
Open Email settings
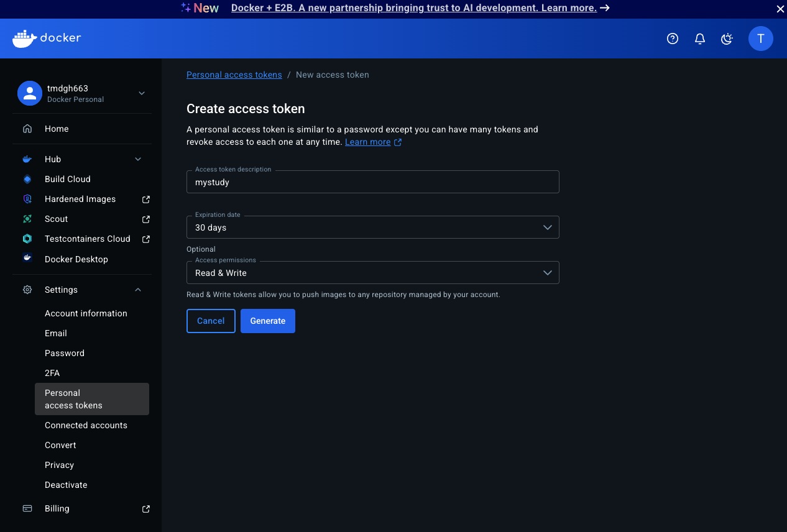tap(56, 333)
